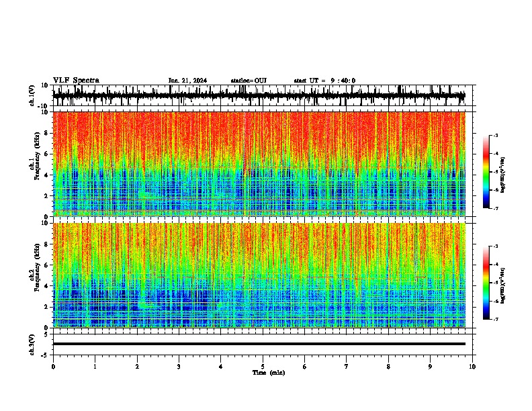Image resolution: width=532 pixels, height=411 pixels.
Task: Click the "ch.1(V)" waveform axis label
Action: coord(32,95)
